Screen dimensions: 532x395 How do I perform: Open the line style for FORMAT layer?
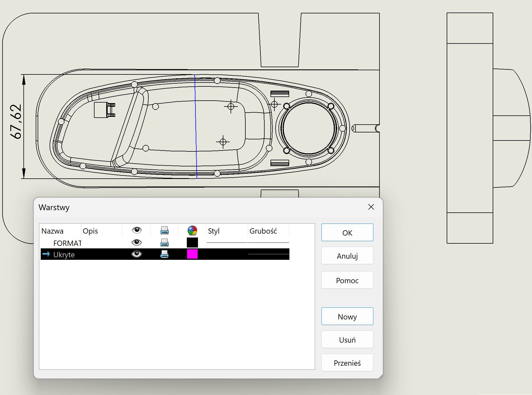[227, 243]
